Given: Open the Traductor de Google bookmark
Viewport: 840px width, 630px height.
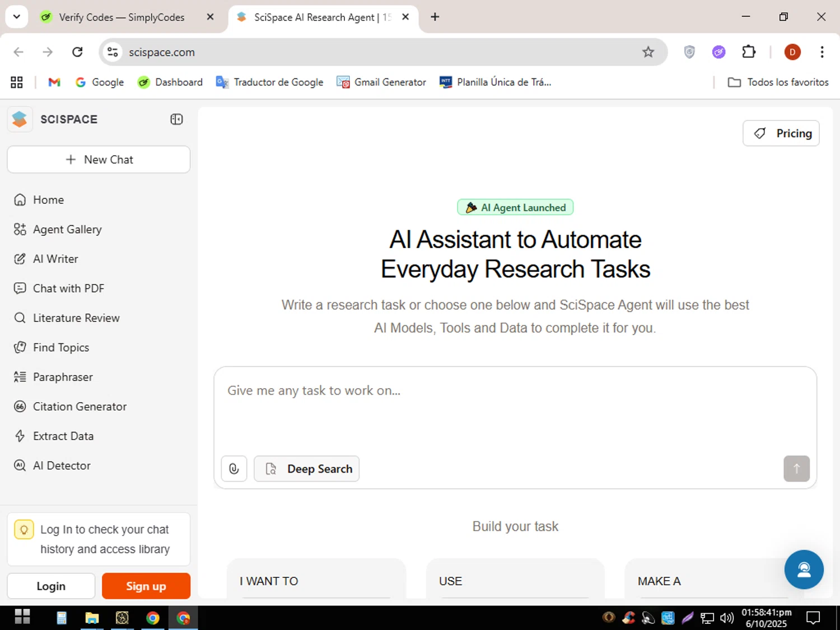Looking at the screenshot, I should [x=269, y=82].
